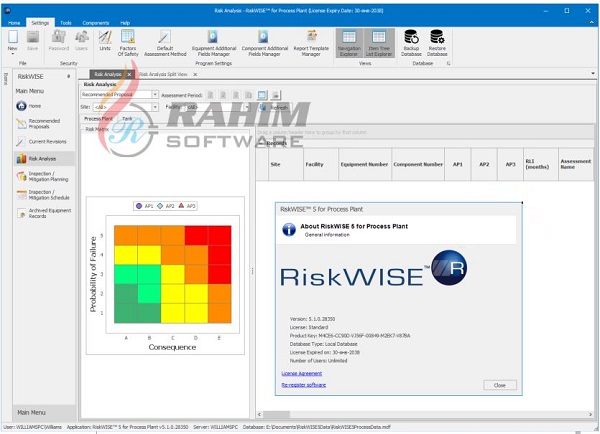Pin the RiskWISE navigation panel

click(x=68, y=77)
